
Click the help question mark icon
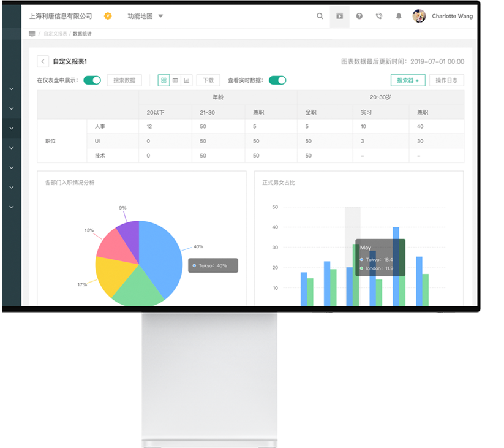tap(359, 17)
